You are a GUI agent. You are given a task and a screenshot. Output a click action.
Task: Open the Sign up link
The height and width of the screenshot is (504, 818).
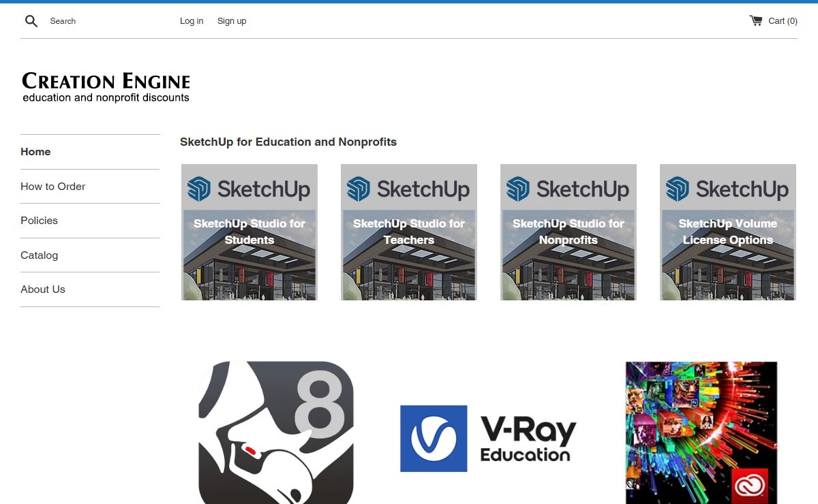pyautogui.click(x=232, y=21)
